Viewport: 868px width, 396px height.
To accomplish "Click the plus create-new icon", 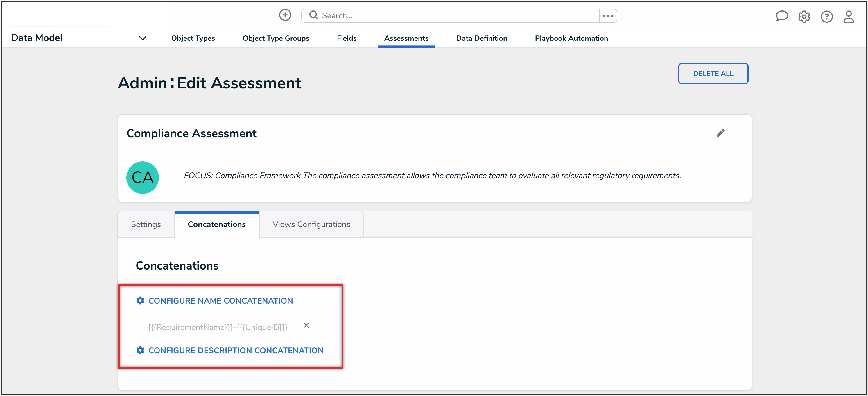I will point(285,15).
